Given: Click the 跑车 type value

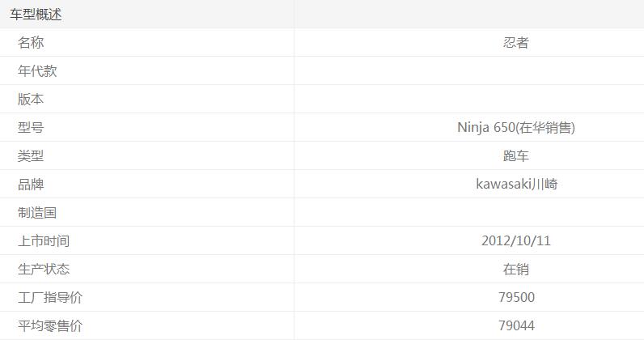Looking at the screenshot, I should tap(516, 156).
